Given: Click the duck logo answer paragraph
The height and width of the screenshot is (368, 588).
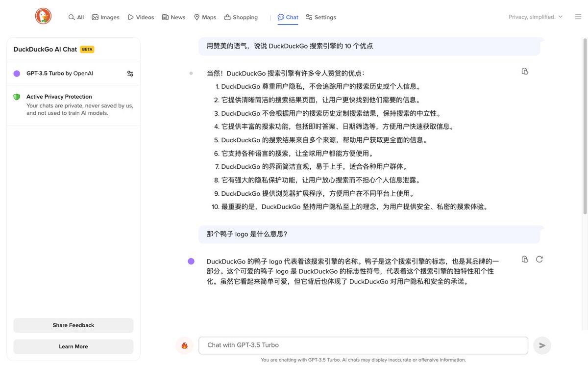Looking at the screenshot, I should pyautogui.click(x=353, y=271).
